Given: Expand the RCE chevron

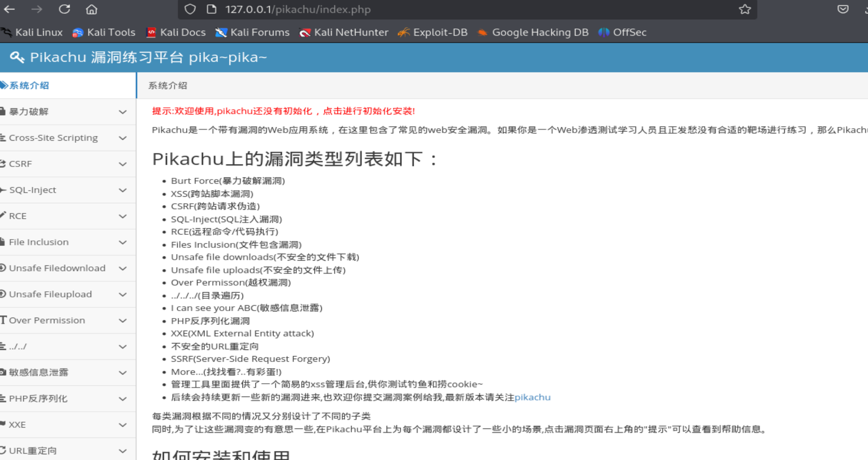Looking at the screenshot, I should [x=123, y=216].
